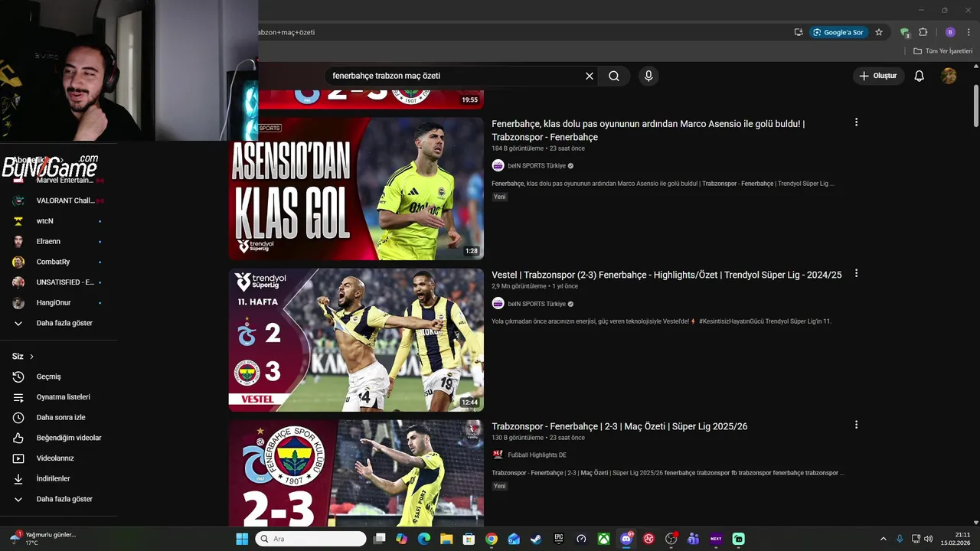
Task: Visit the Fußball Highlights DE channel
Action: click(x=537, y=455)
